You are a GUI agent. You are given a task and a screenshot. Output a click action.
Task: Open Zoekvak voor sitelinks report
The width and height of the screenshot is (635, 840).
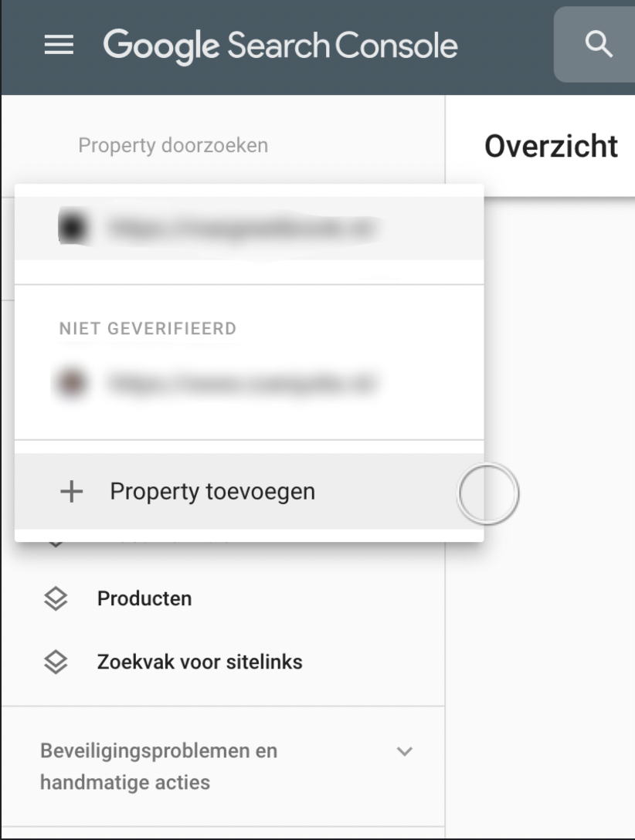(199, 662)
